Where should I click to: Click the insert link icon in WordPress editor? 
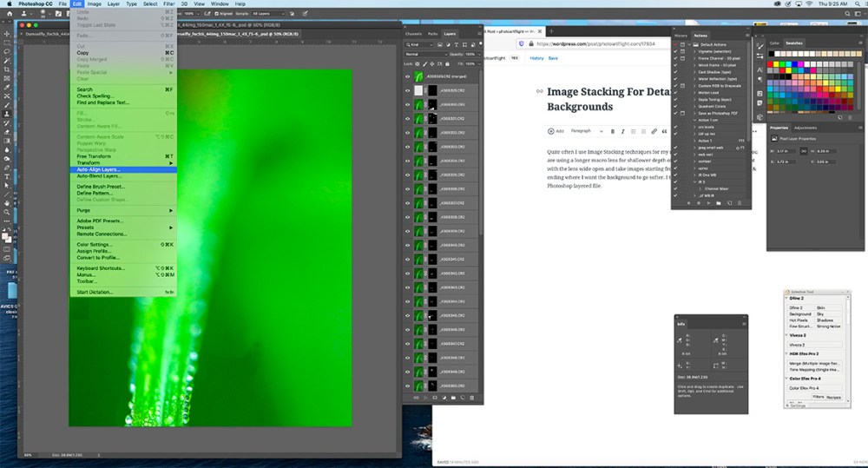[x=653, y=131]
